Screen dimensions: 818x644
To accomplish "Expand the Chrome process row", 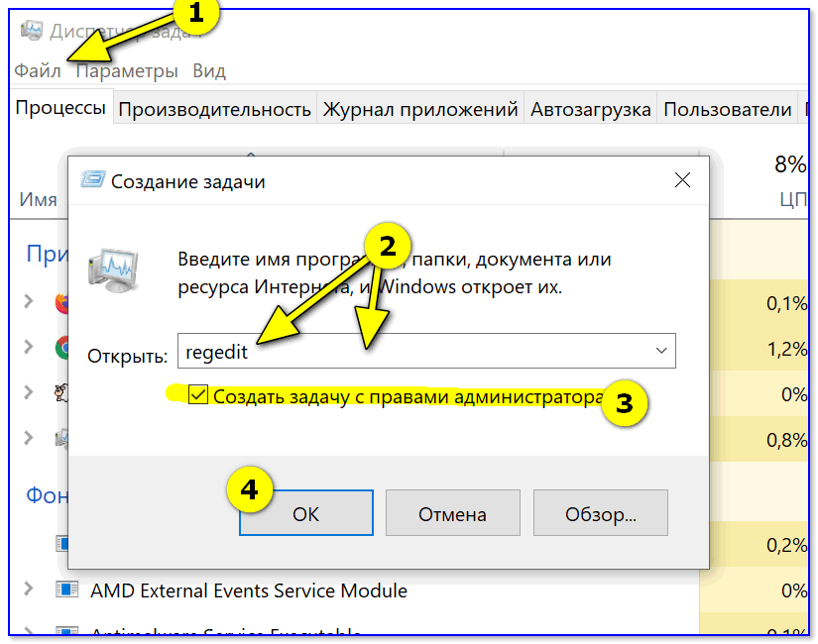I will (29, 347).
